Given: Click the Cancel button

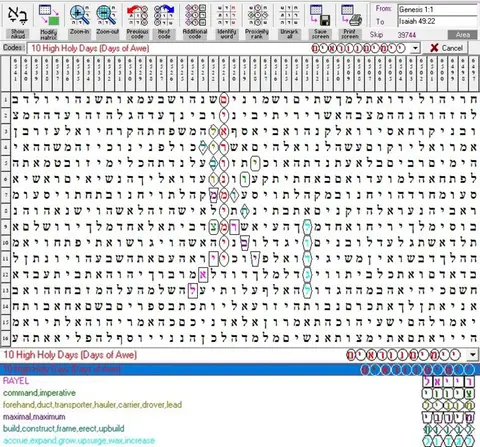Looking at the screenshot, I should tap(445, 48).
